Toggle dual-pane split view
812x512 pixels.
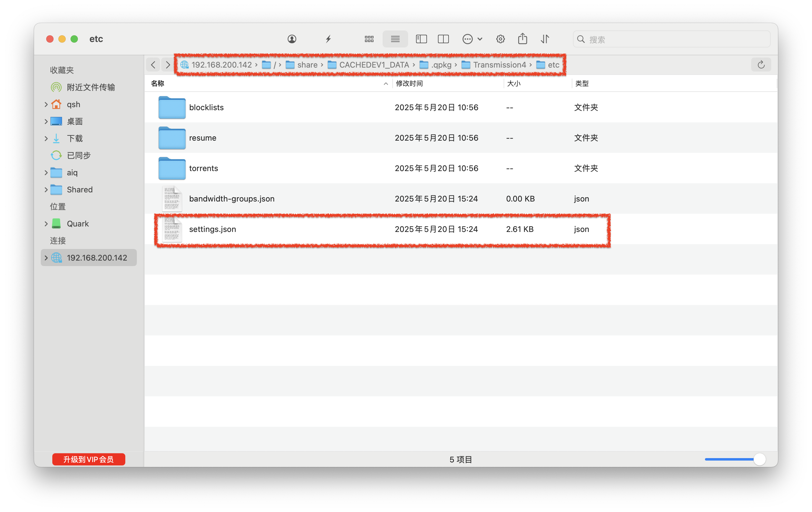pos(443,39)
